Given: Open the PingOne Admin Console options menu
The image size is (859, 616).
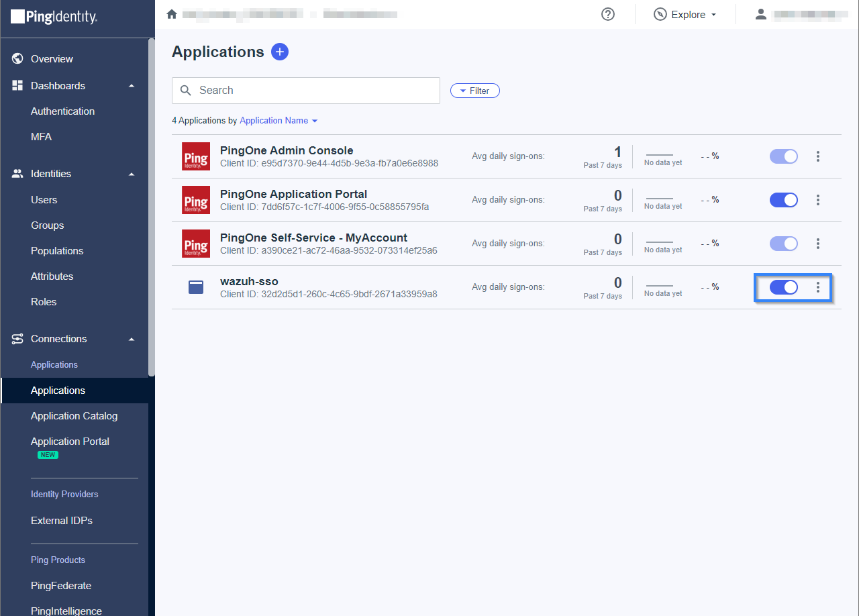Looking at the screenshot, I should tap(818, 156).
